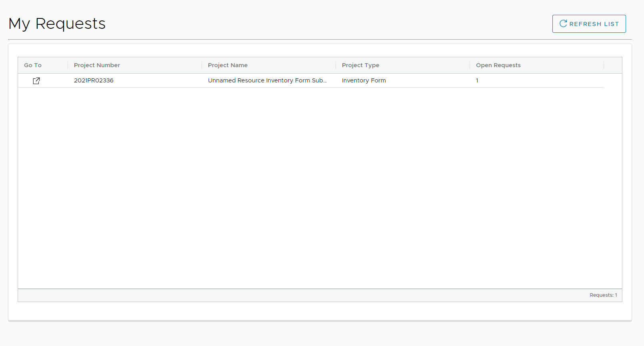Click divider right of Open Requests header

click(604, 65)
